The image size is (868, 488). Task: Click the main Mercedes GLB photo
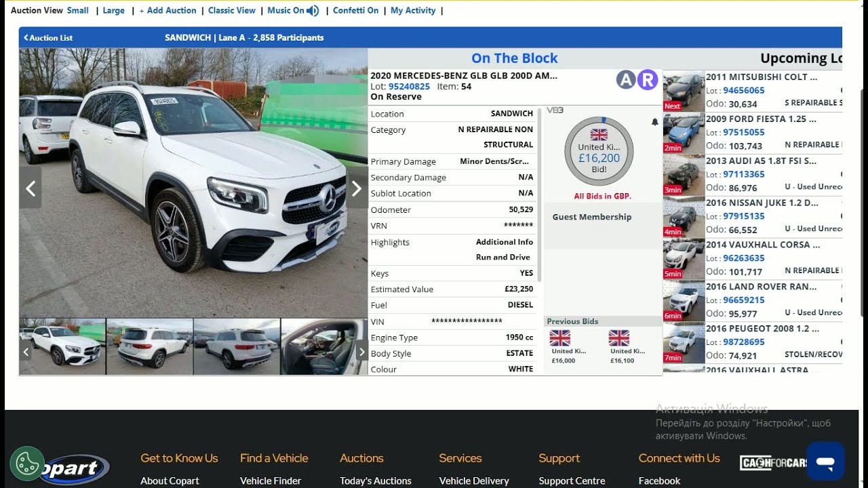pyautogui.click(x=193, y=183)
